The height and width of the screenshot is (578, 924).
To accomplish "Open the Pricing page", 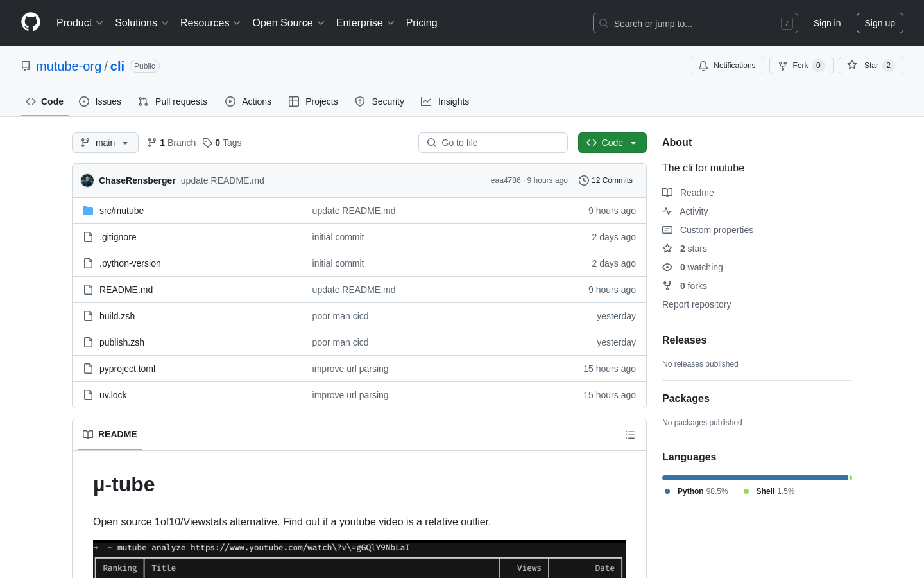I will coord(422,23).
